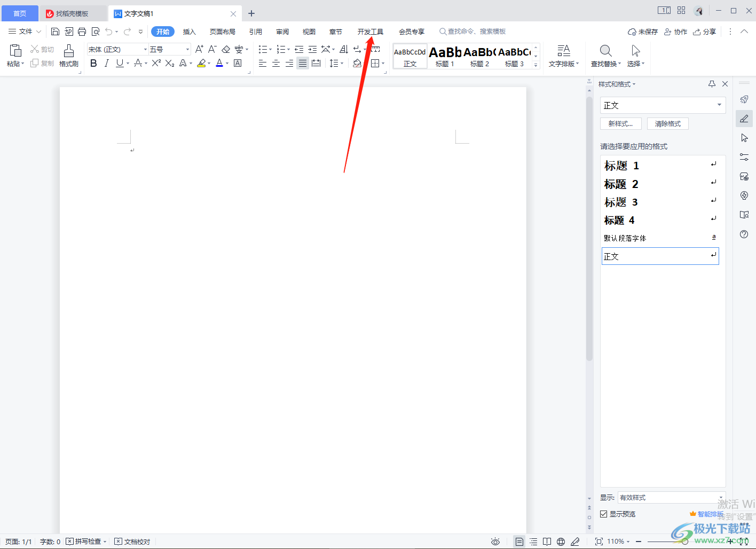The width and height of the screenshot is (756, 549).
Task: Select the Format Painter (格式刷) tool
Action: [69, 56]
